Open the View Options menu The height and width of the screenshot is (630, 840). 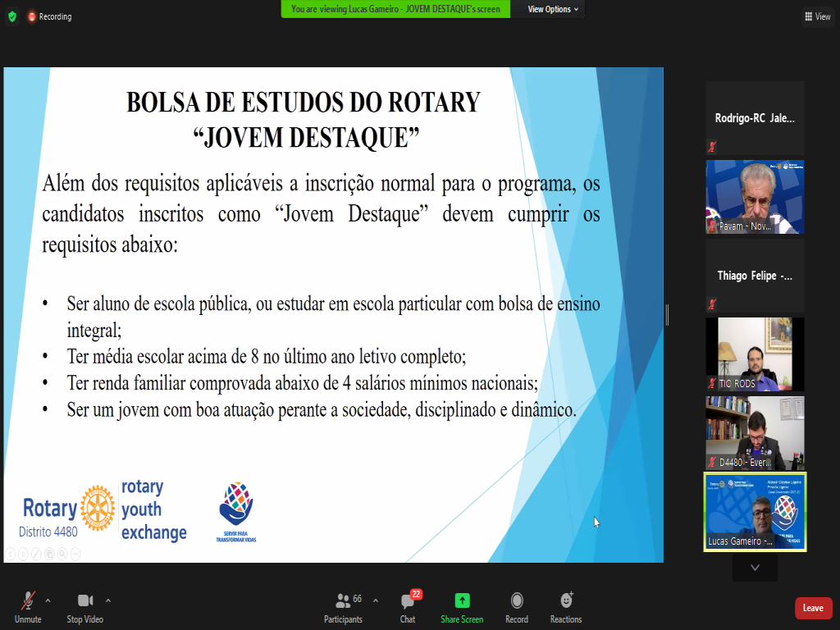552,9
